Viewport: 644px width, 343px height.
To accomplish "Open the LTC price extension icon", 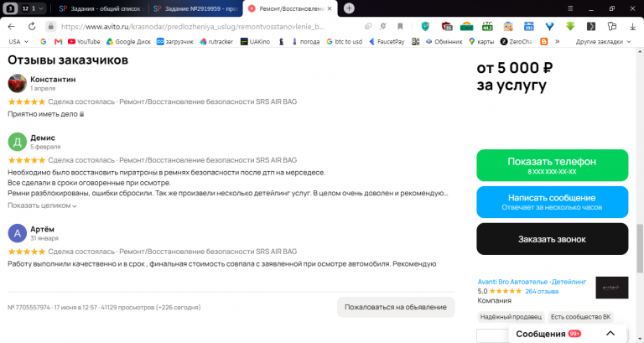I will pyautogui.click(x=487, y=26).
